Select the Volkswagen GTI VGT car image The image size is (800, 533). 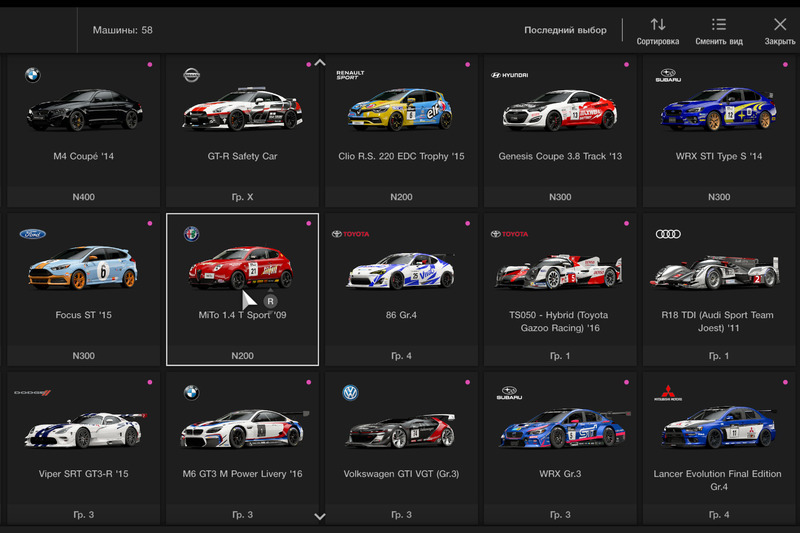[x=401, y=431]
